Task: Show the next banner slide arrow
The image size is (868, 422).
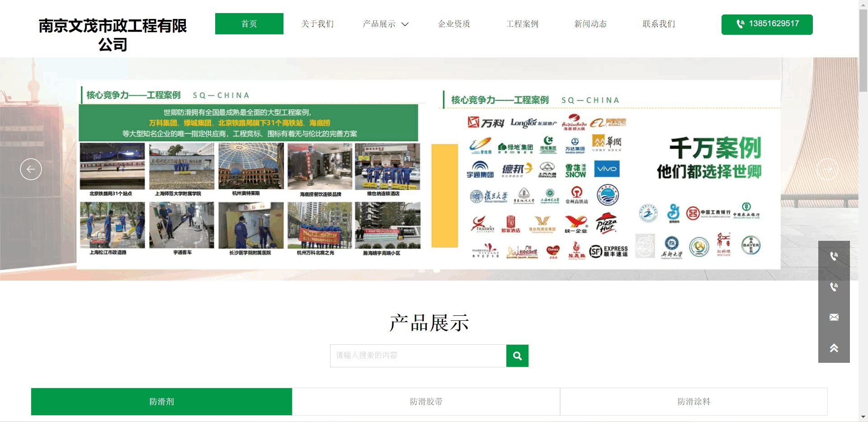Action: coord(827,169)
